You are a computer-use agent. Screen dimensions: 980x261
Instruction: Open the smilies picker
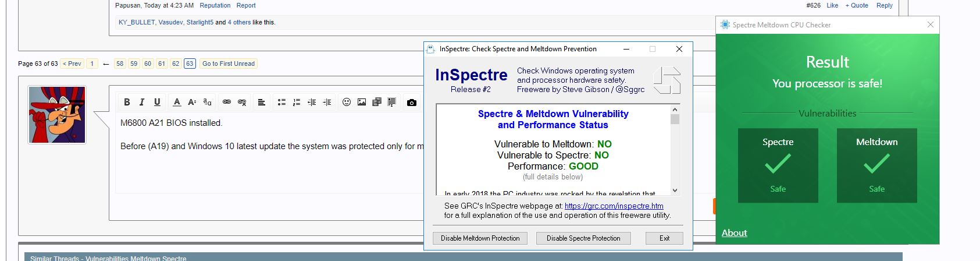click(x=347, y=103)
